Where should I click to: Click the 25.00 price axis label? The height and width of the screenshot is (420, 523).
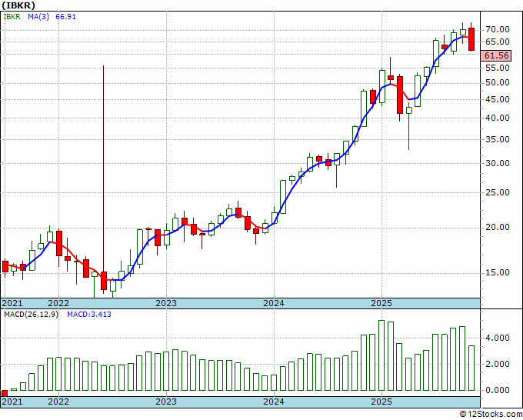[x=497, y=192]
